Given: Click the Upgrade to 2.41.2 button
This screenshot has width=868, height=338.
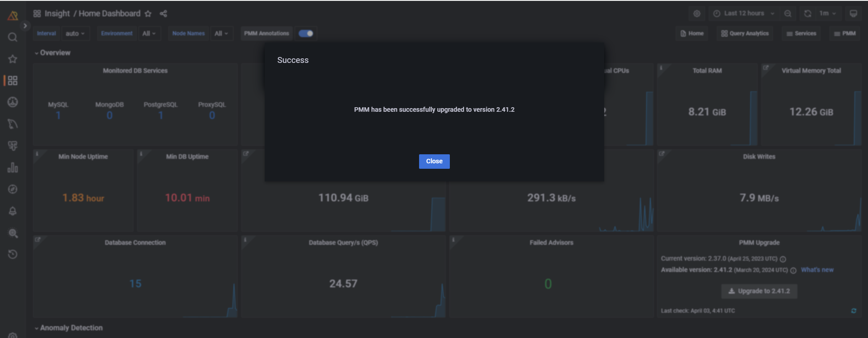Looking at the screenshot, I should click(x=759, y=291).
